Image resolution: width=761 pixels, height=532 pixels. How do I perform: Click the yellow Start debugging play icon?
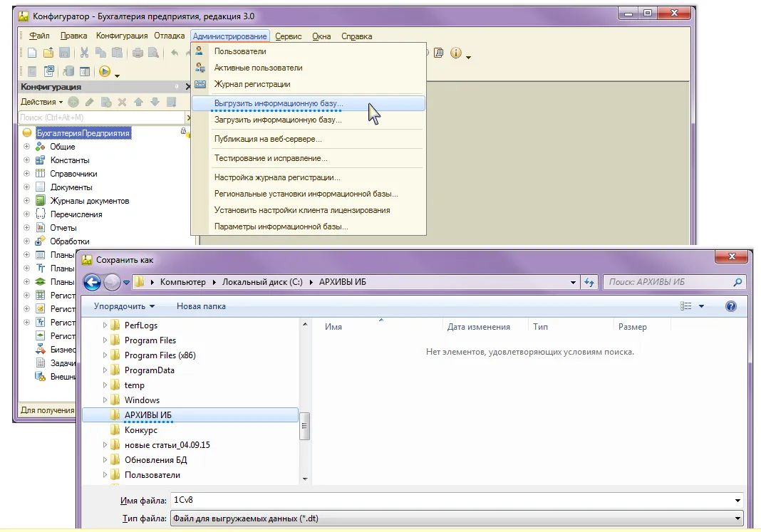pyautogui.click(x=104, y=71)
